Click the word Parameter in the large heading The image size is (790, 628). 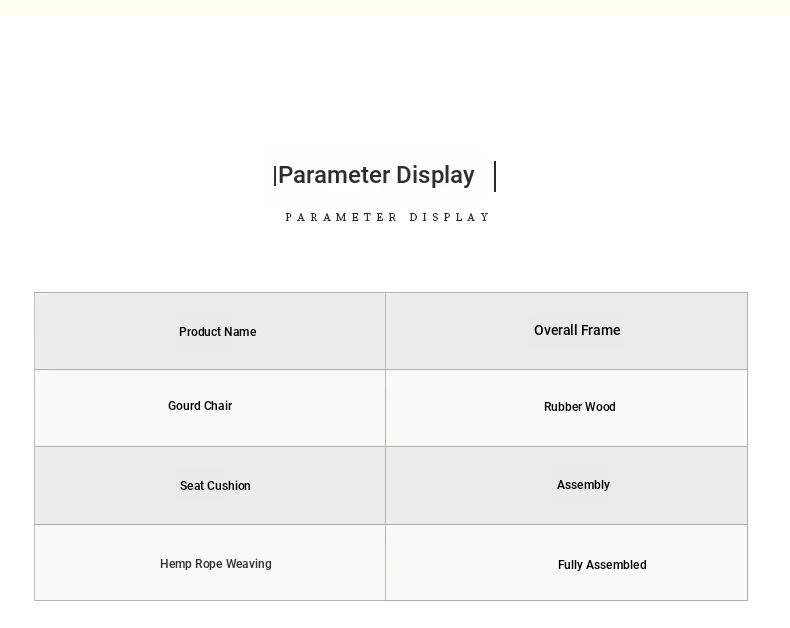coord(334,176)
